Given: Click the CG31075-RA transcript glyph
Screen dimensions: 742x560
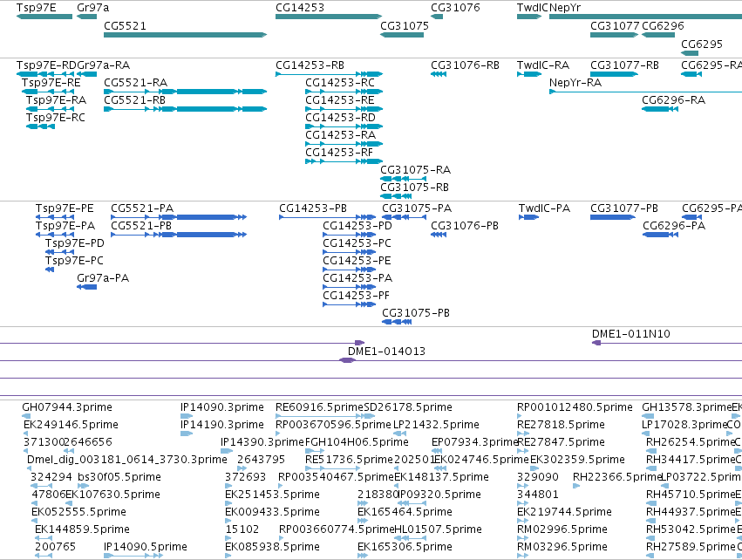Looking at the screenshot, I should [403, 179].
